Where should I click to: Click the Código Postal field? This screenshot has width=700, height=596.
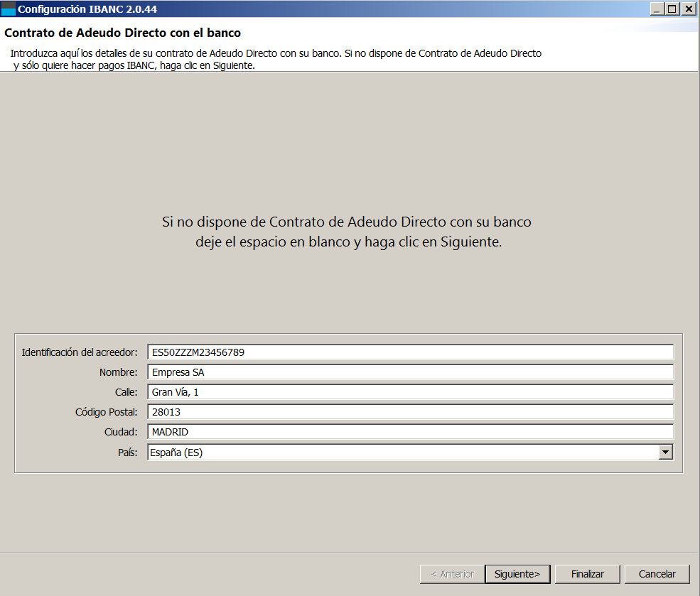410,412
